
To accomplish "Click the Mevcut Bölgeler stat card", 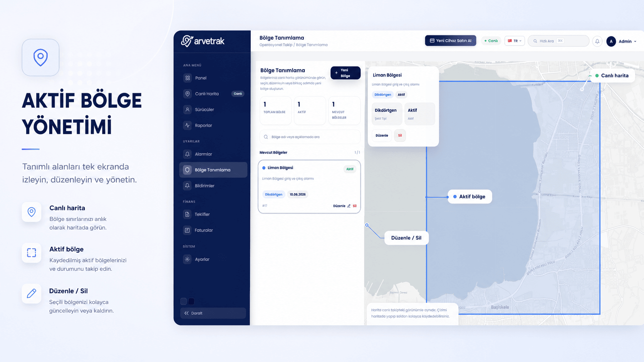I will coord(344,110).
